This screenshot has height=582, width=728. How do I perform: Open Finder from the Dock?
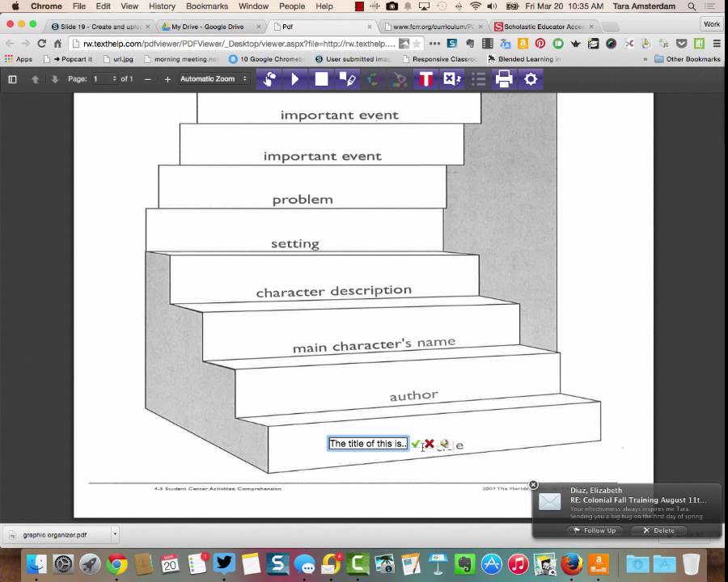click(x=36, y=564)
